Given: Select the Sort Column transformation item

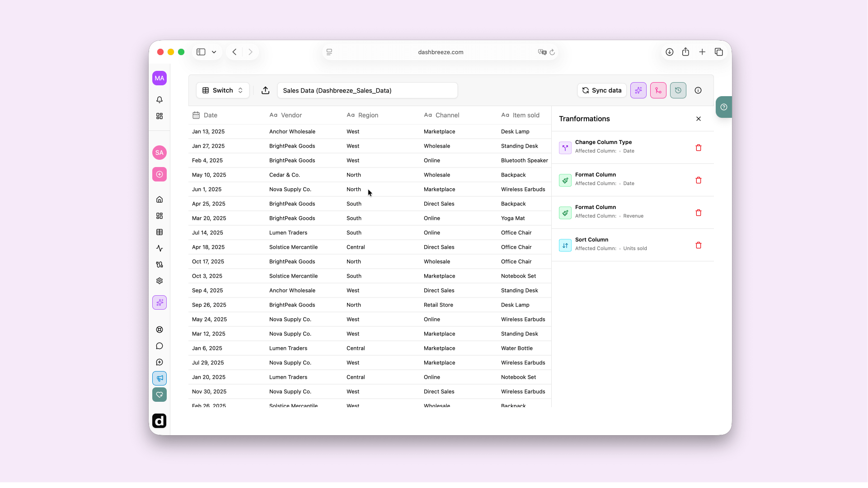Looking at the screenshot, I should (x=633, y=245).
